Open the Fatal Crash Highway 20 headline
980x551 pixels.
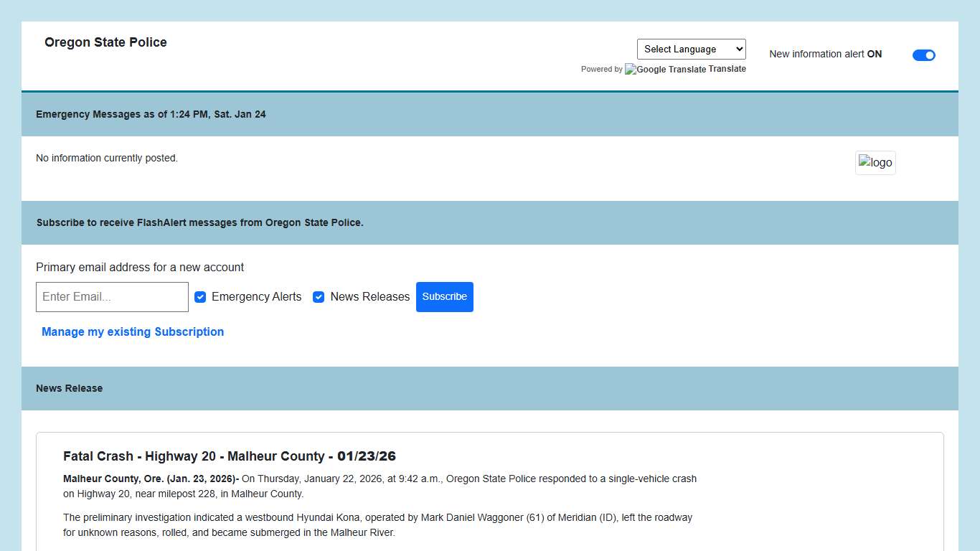click(x=230, y=456)
